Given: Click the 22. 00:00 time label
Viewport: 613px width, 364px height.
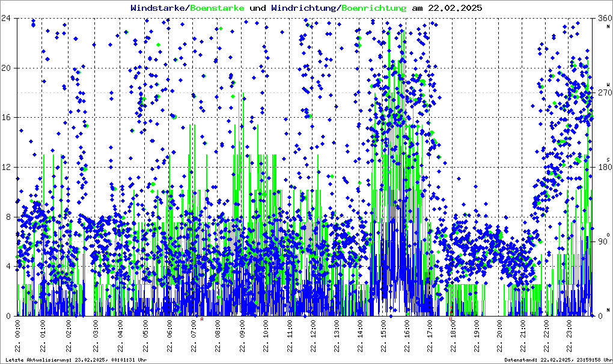Looking at the screenshot, I should 17,336.
